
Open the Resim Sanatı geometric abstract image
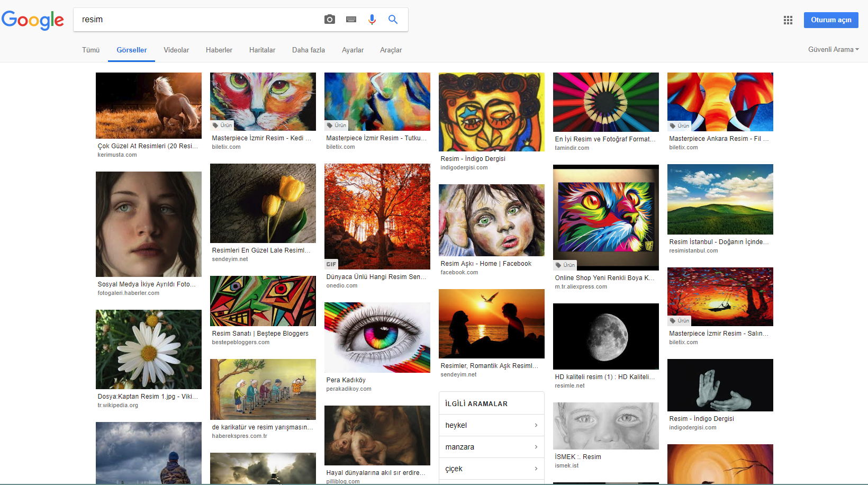tap(263, 301)
